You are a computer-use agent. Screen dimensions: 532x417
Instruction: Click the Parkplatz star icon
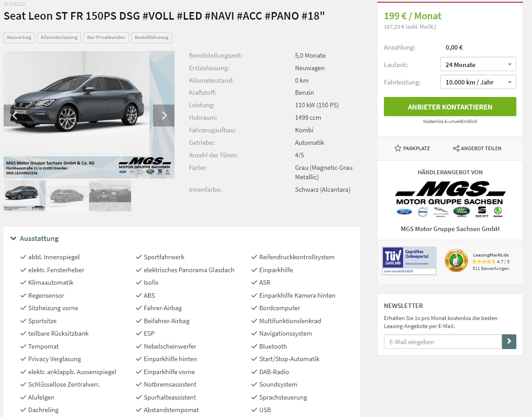[x=398, y=148]
